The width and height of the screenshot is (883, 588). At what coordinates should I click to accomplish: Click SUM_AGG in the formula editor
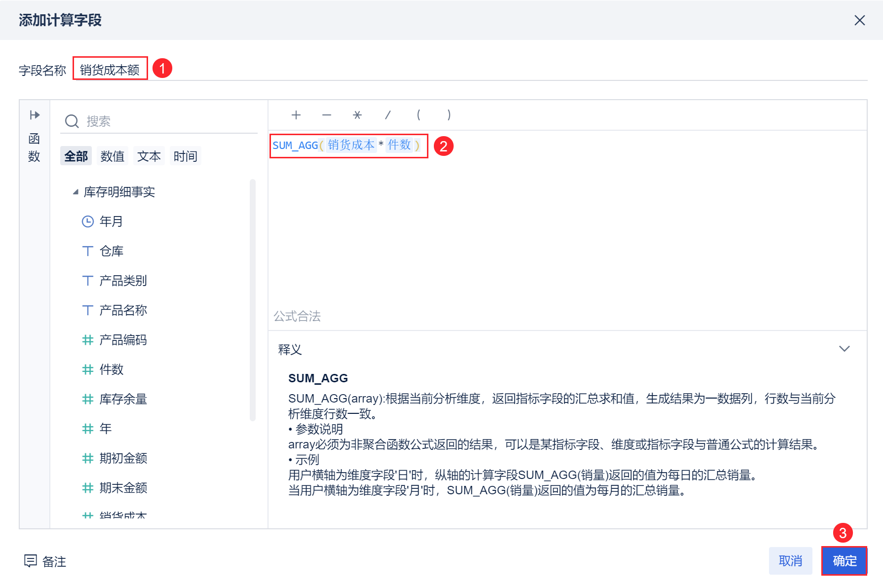coord(295,146)
